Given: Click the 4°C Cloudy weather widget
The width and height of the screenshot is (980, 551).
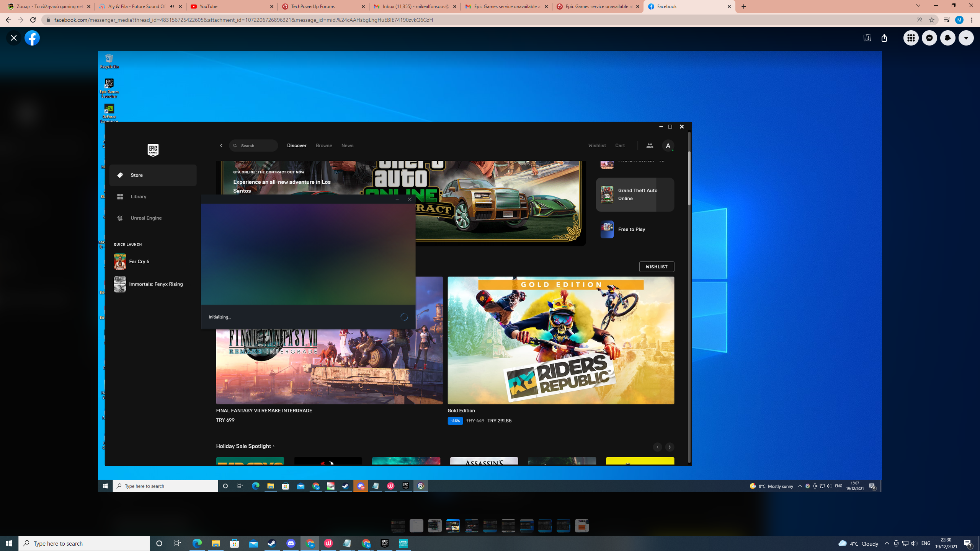Looking at the screenshot, I should pos(858,543).
